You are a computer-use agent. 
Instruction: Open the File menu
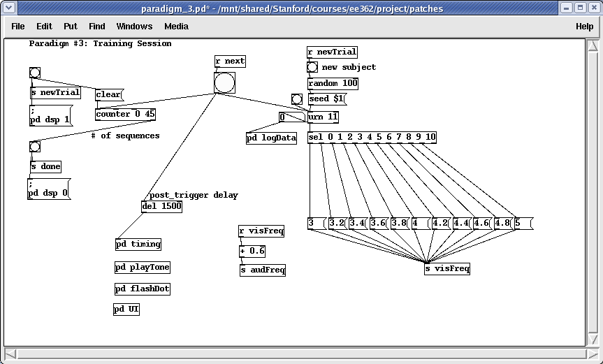(18, 27)
